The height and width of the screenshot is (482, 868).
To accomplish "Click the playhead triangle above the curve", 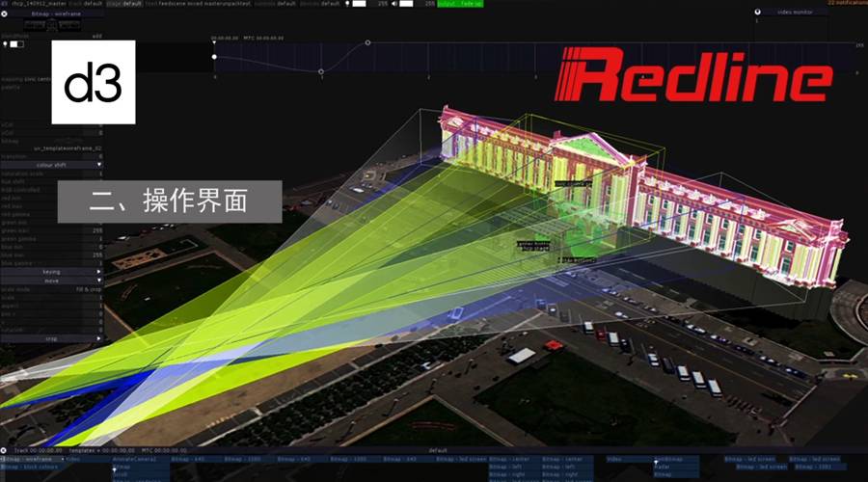I will [x=214, y=42].
